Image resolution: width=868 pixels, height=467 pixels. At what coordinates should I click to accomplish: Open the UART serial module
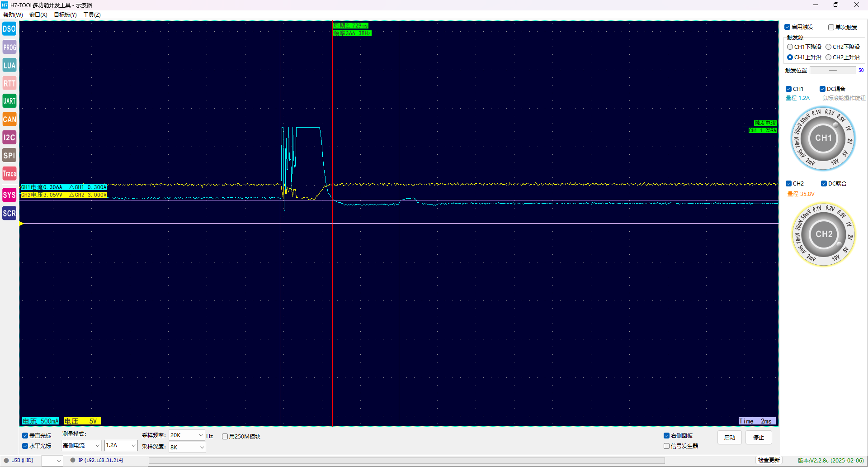pos(9,101)
